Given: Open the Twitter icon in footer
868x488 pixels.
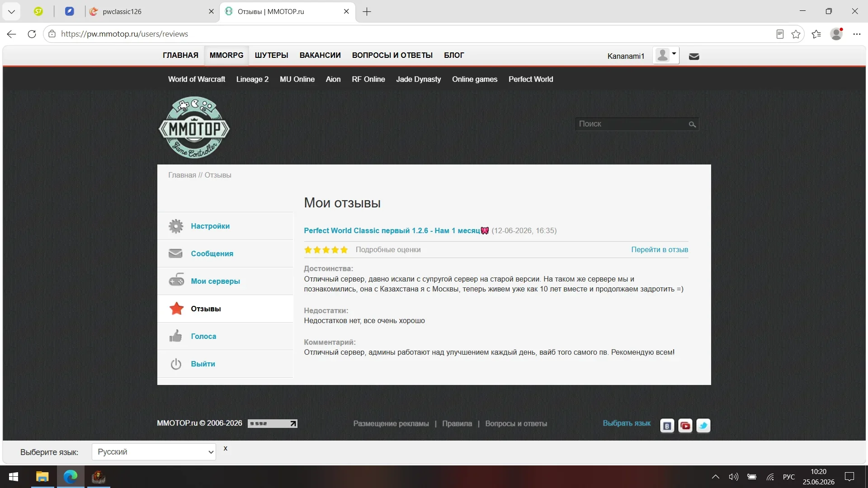Looking at the screenshot, I should click(703, 426).
